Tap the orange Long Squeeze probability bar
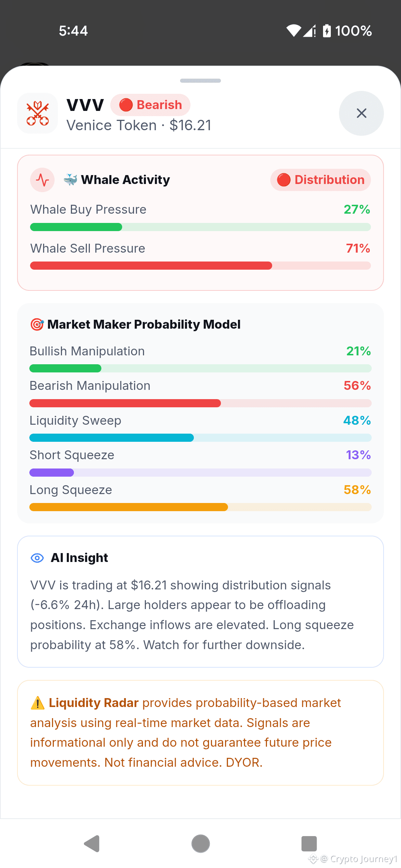This screenshot has width=401, height=868. [200, 507]
